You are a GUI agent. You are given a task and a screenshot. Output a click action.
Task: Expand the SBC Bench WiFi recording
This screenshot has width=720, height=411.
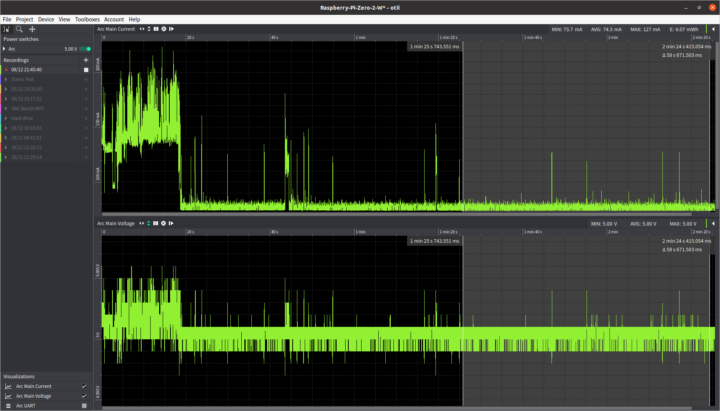pyautogui.click(x=6, y=109)
